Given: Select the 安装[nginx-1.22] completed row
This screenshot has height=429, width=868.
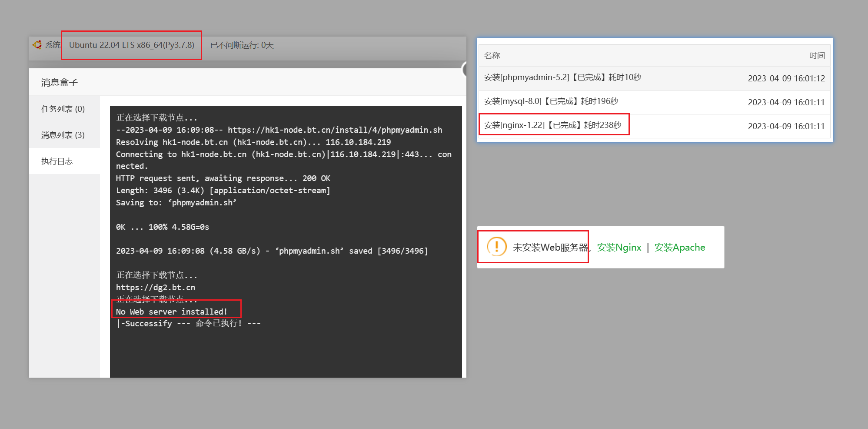Looking at the screenshot, I should pyautogui.click(x=654, y=126).
